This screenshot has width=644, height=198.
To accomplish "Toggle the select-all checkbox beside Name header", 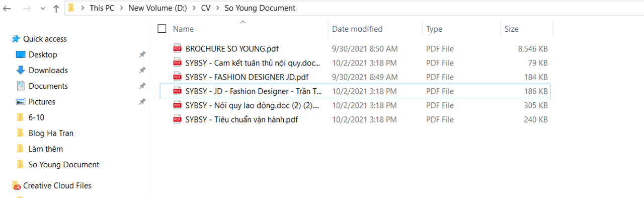I will [162, 29].
